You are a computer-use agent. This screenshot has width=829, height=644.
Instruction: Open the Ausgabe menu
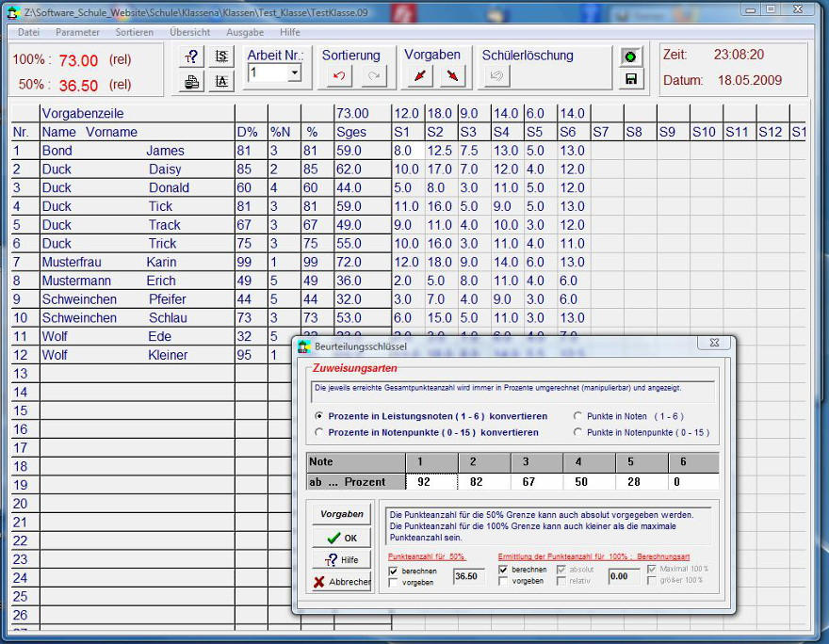coord(245,32)
